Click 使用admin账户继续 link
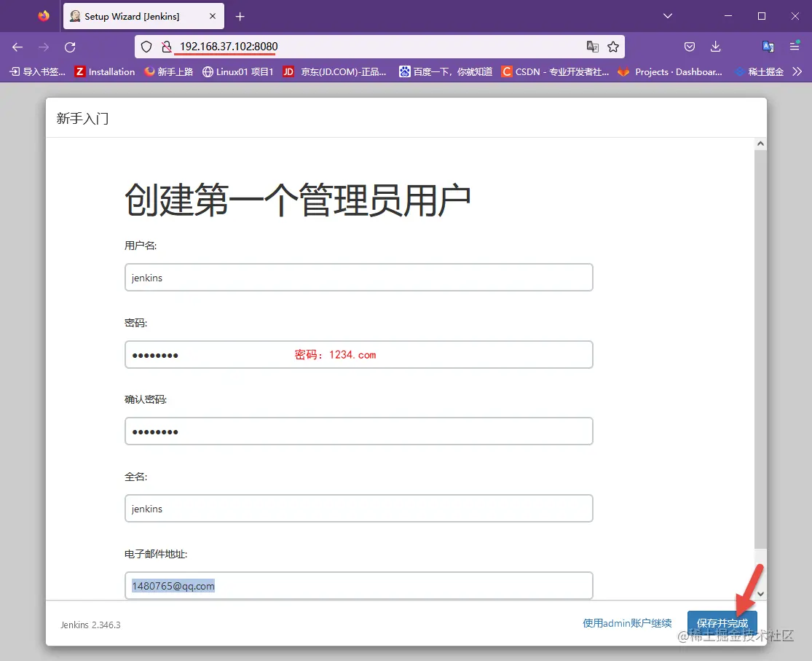The height and width of the screenshot is (661, 812). tap(627, 623)
